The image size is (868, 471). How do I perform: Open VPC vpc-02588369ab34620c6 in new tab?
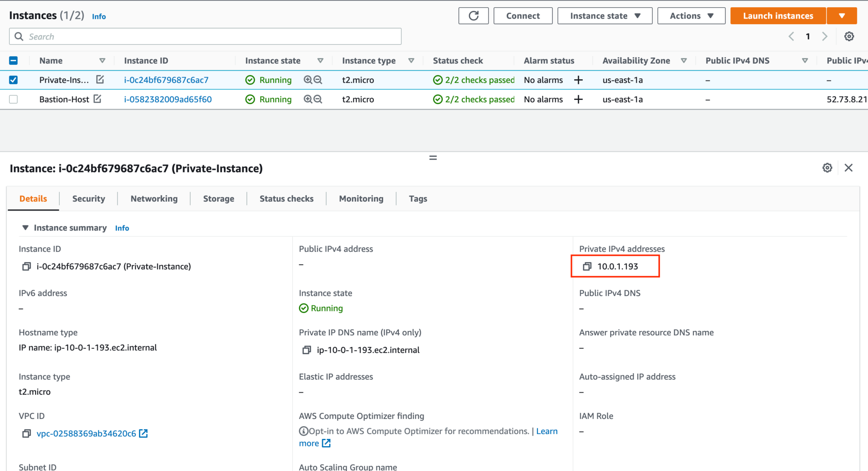(x=144, y=433)
